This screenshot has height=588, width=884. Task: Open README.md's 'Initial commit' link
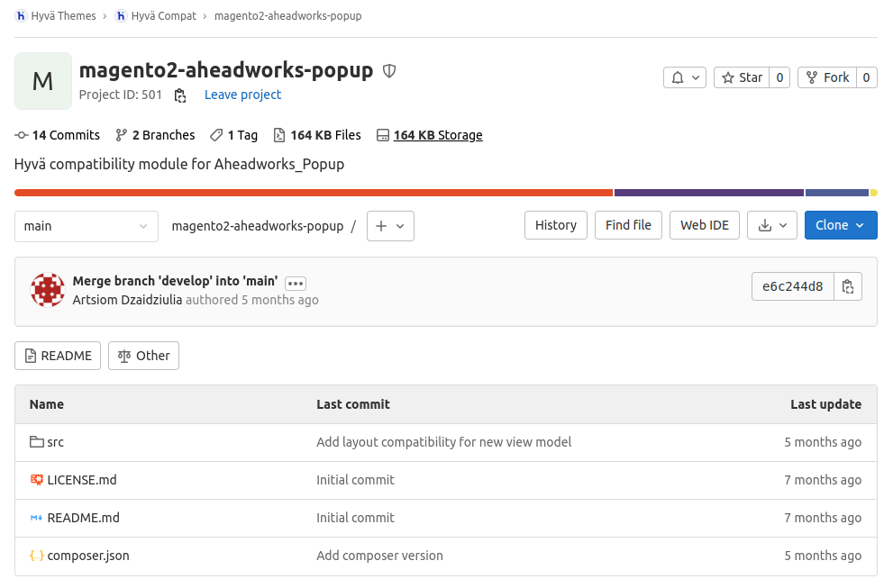pyautogui.click(x=355, y=518)
